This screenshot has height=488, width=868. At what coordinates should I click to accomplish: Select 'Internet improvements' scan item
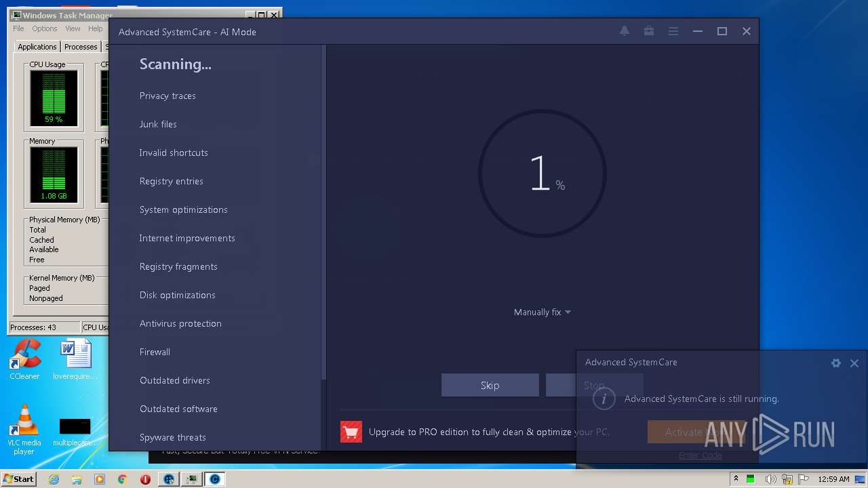tap(187, 238)
